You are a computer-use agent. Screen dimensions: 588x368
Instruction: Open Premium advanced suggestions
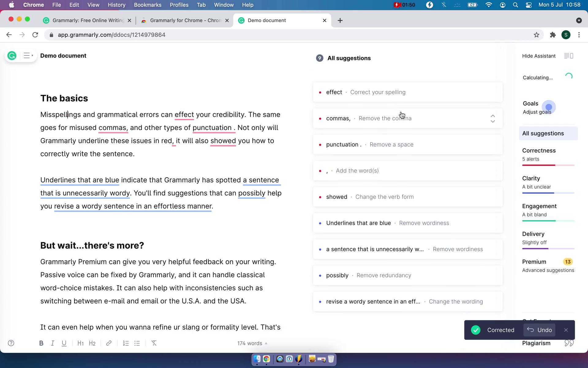tap(548, 266)
